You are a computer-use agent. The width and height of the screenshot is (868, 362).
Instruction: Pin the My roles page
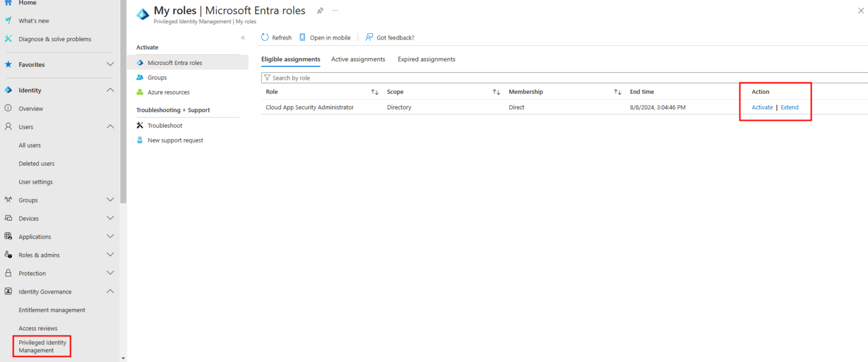320,10
